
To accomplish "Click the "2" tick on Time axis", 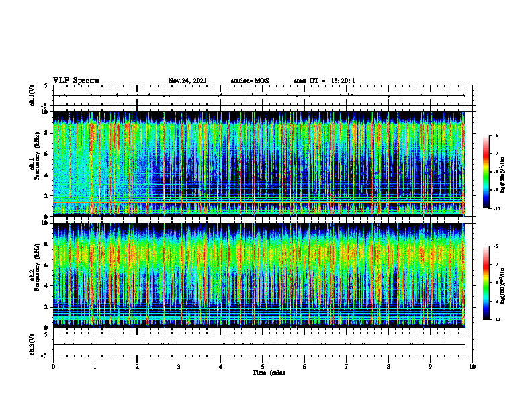I will pos(137,367).
